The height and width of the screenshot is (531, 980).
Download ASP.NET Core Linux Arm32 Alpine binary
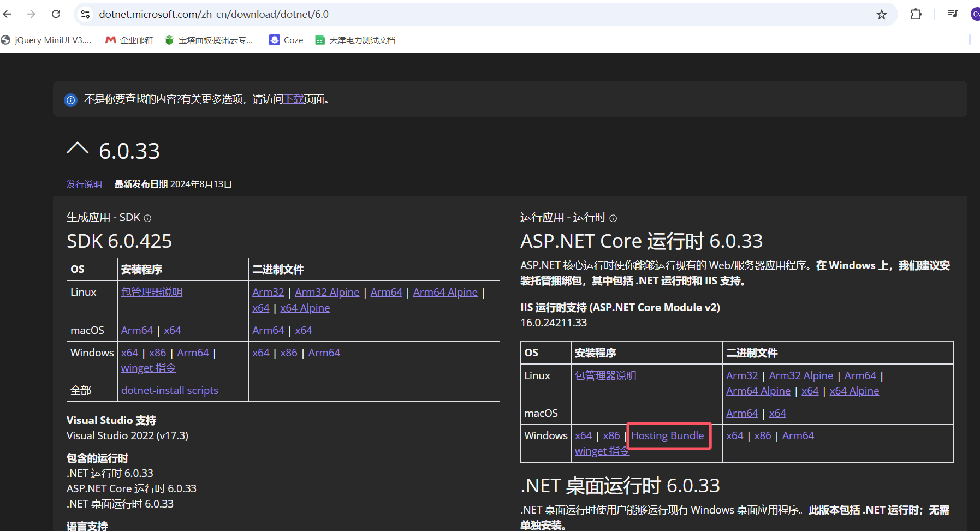point(801,375)
